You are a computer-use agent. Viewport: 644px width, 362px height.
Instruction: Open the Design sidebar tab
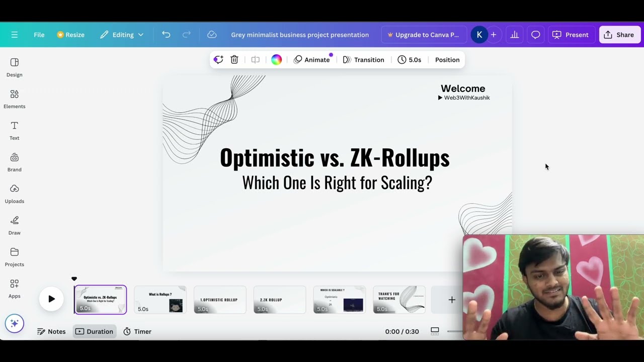(x=15, y=67)
